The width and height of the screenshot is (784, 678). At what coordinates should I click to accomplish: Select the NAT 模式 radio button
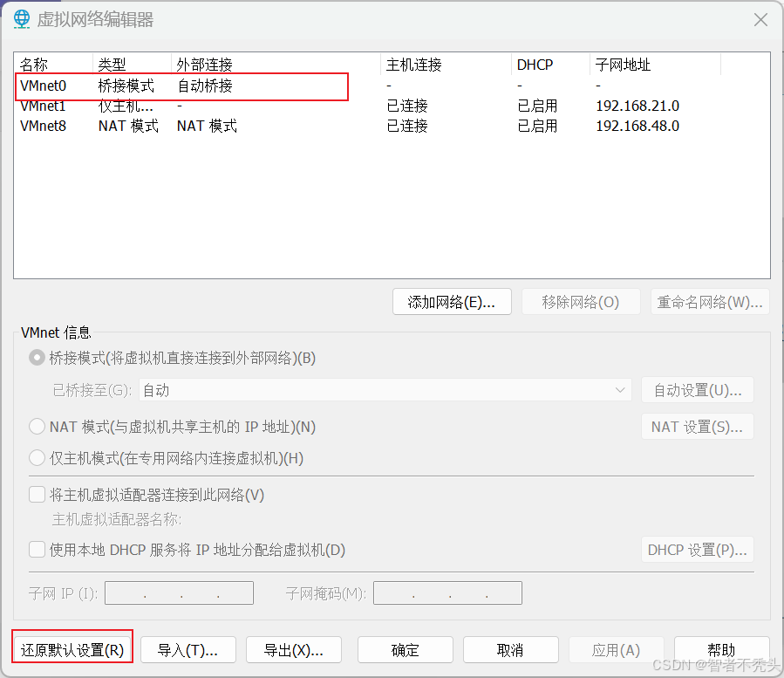(x=37, y=427)
